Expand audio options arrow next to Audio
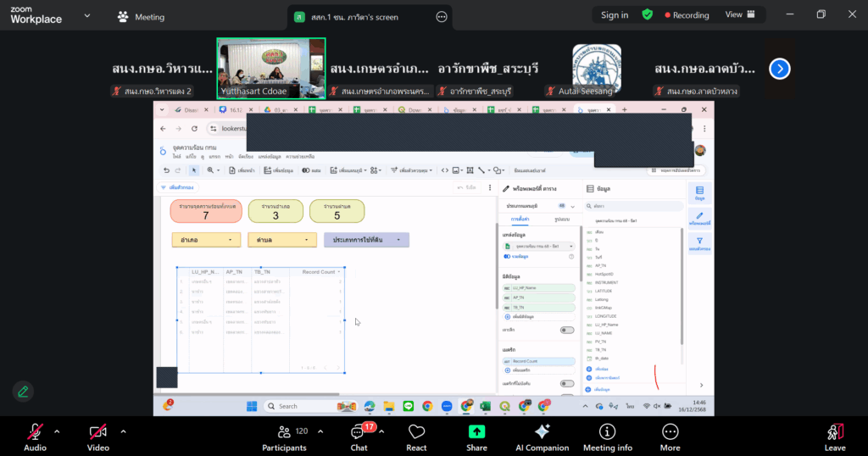This screenshot has width=868, height=456. coord(57,431)
